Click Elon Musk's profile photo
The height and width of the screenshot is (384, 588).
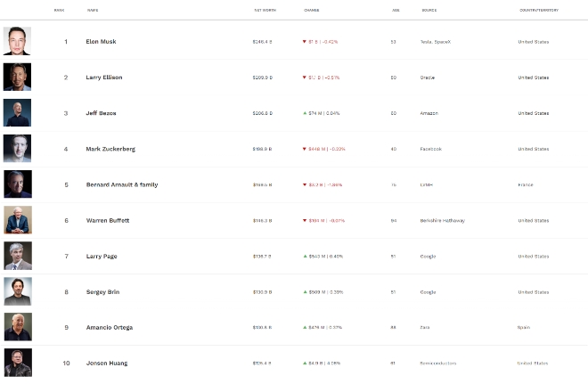click(17, 41)
